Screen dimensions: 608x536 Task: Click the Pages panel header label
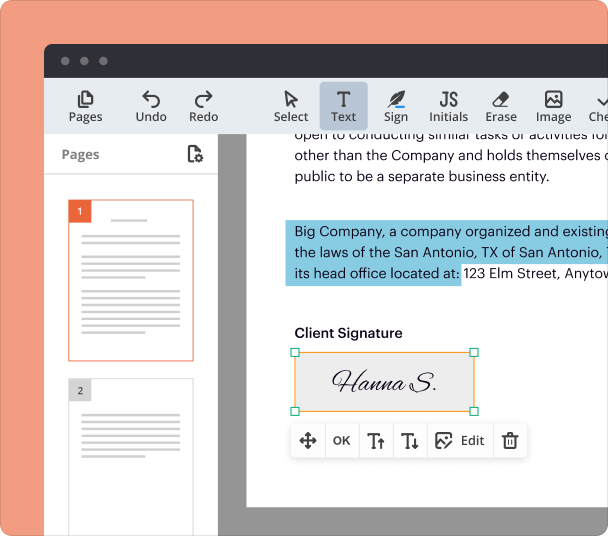[80, 154]
